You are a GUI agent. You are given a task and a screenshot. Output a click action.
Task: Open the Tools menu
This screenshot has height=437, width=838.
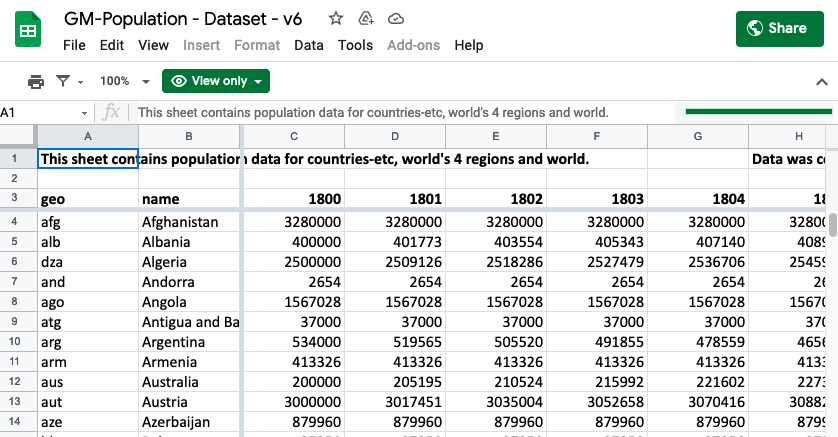coord(355,45)
